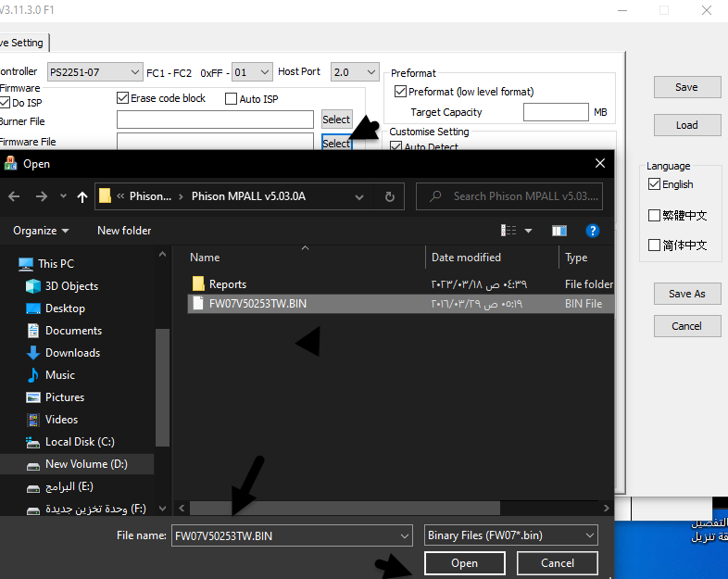
Task: Open the Organize menu
Action: click(41, 231)
